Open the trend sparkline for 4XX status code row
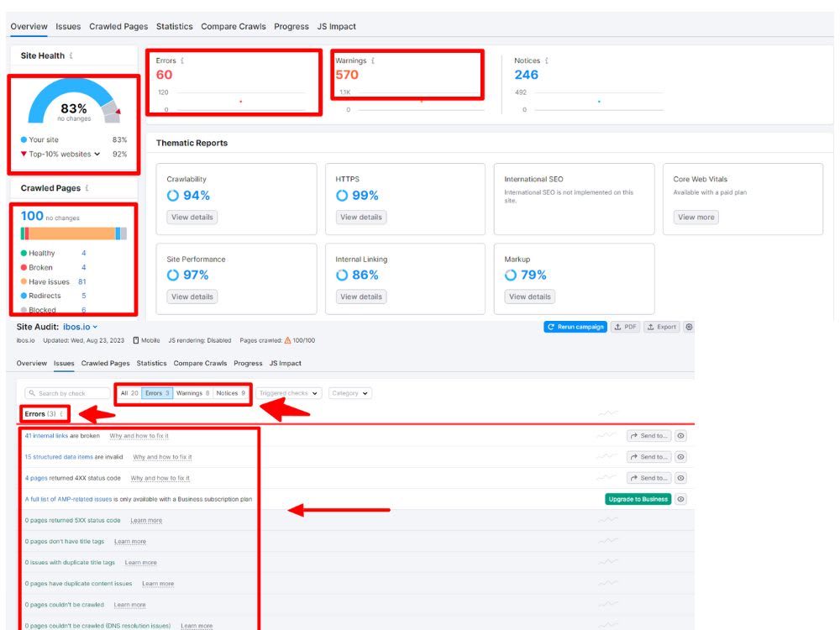The image size is (840, 630). pyautogui.click(x=607, y=478)
